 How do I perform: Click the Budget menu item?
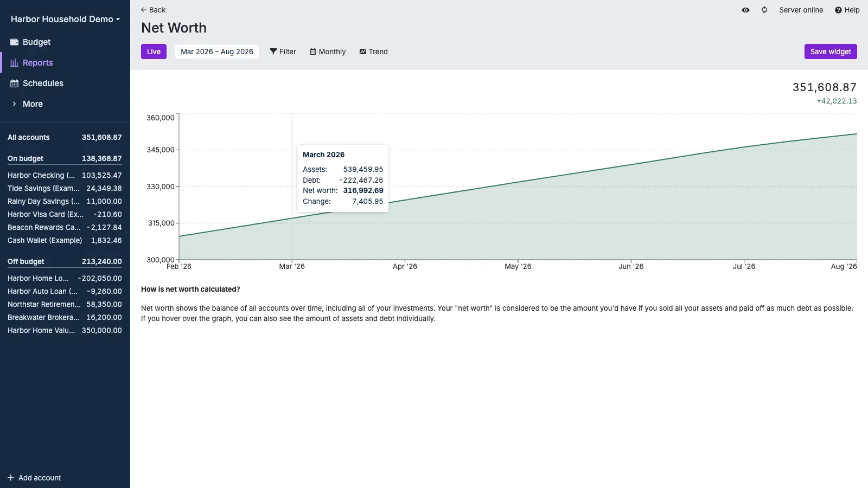tap(65, 42)
